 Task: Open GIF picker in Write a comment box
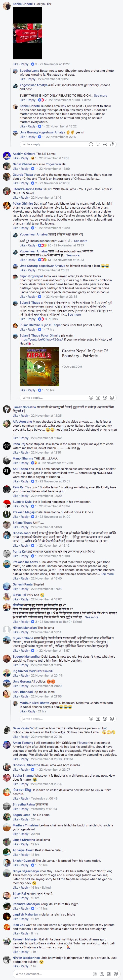[109, 974]
